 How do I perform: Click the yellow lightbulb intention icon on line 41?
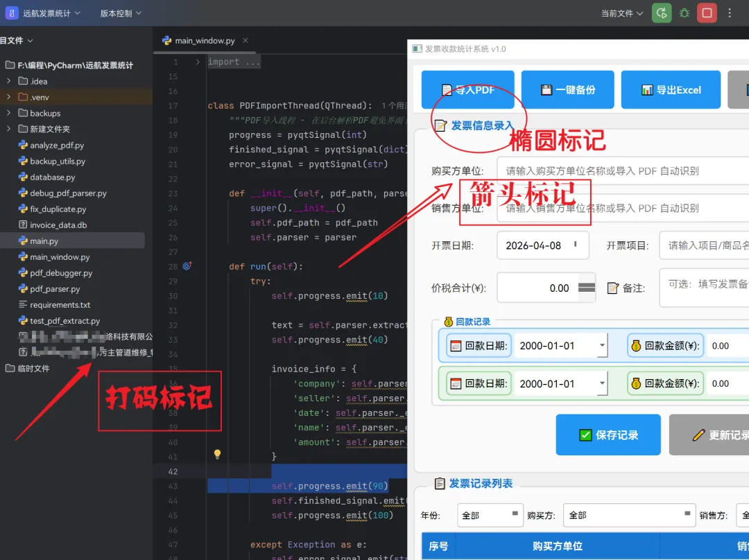217,454
